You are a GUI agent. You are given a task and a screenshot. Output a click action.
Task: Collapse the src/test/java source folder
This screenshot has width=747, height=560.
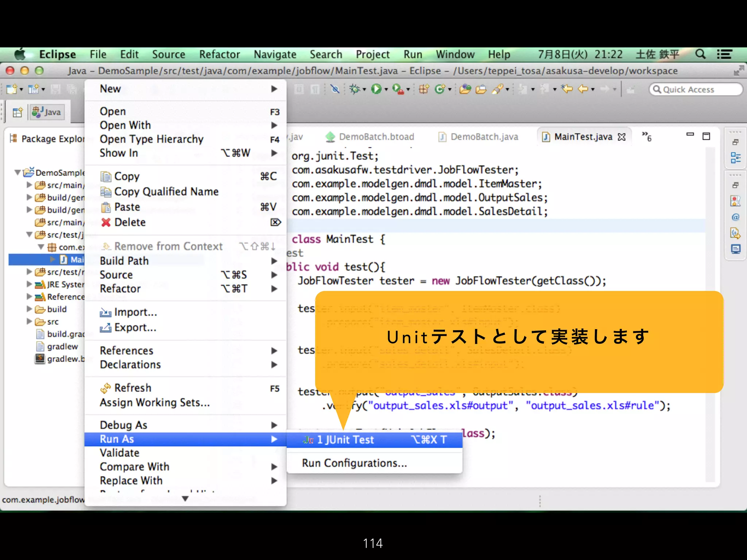(29, 234)
